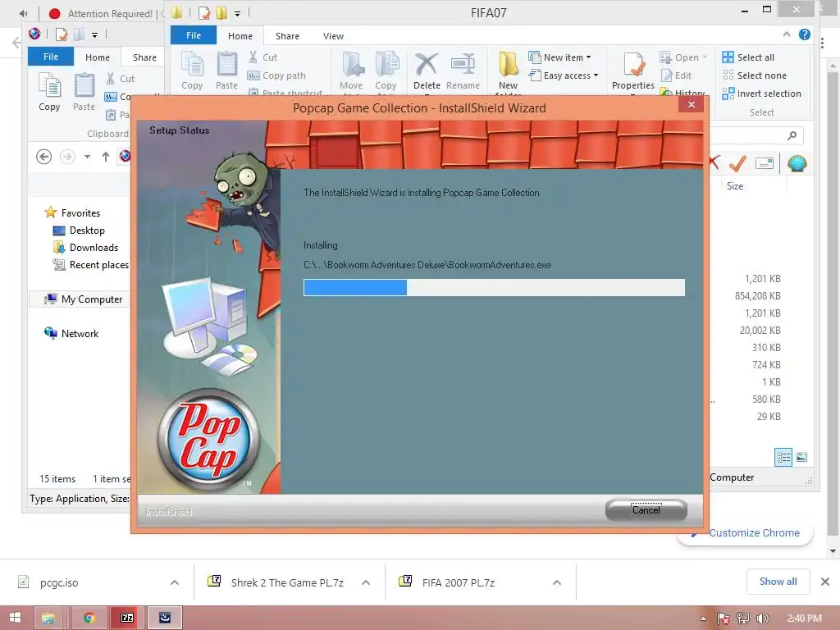Click Invert selection in ribbon
Screen dimensions: 840x630
click(761, 94)
